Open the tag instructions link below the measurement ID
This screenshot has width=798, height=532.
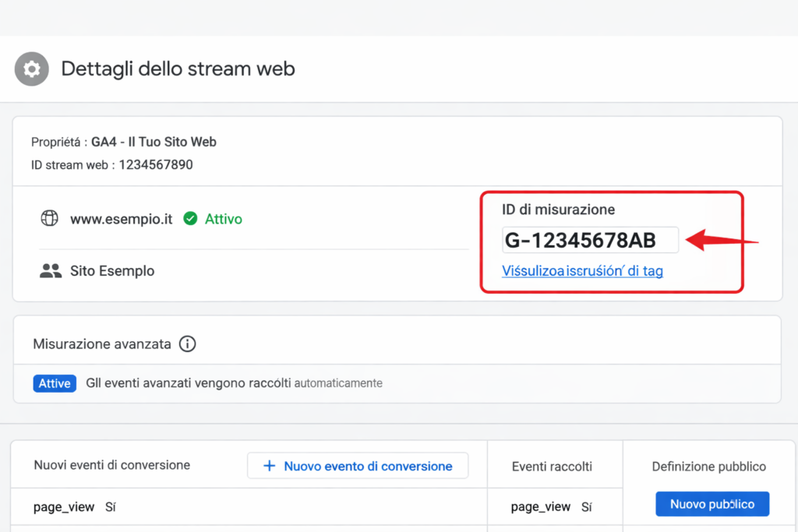pyautogui.click(x=582, y=270)
